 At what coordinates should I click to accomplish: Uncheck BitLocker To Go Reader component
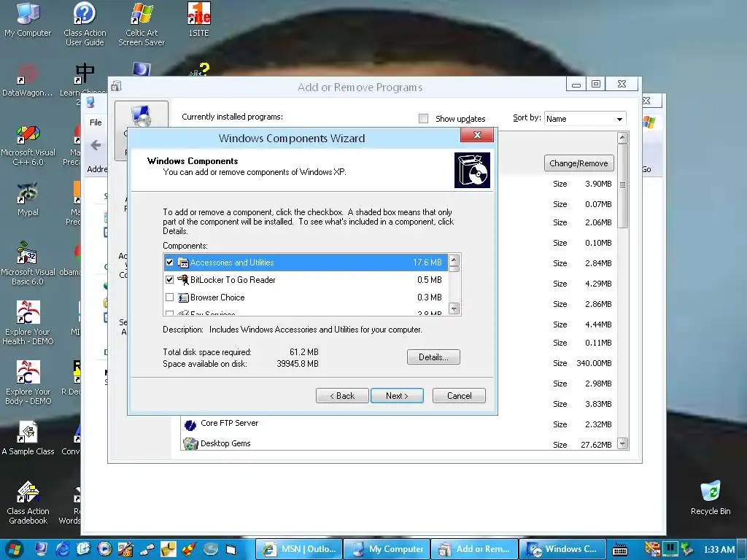point(169,280)
